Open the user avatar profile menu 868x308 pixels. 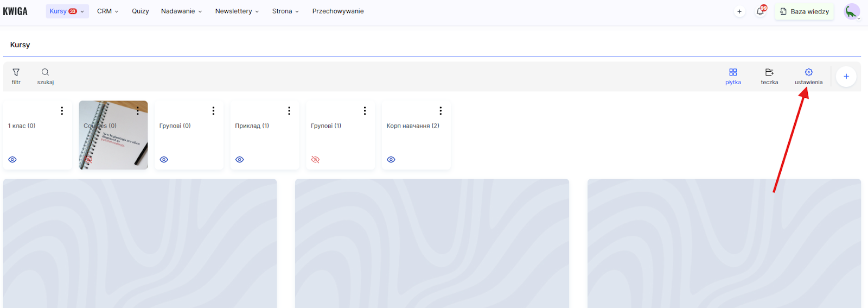851,11
